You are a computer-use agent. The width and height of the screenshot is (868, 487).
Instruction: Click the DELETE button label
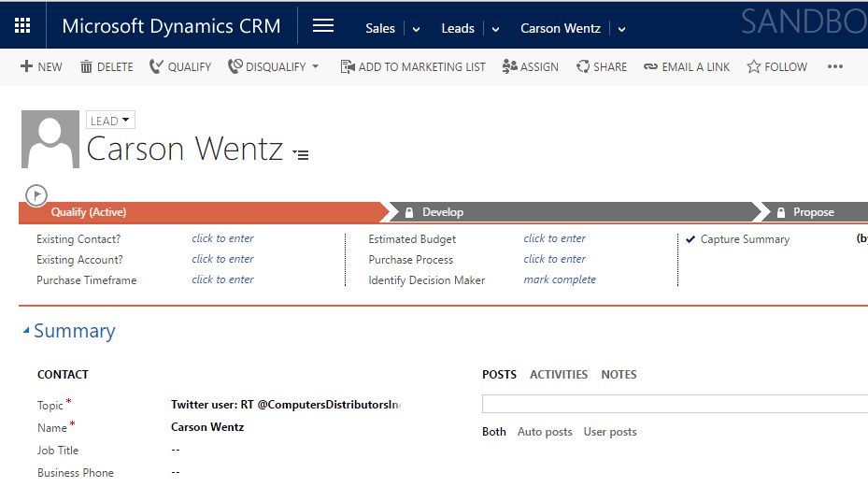115,67
